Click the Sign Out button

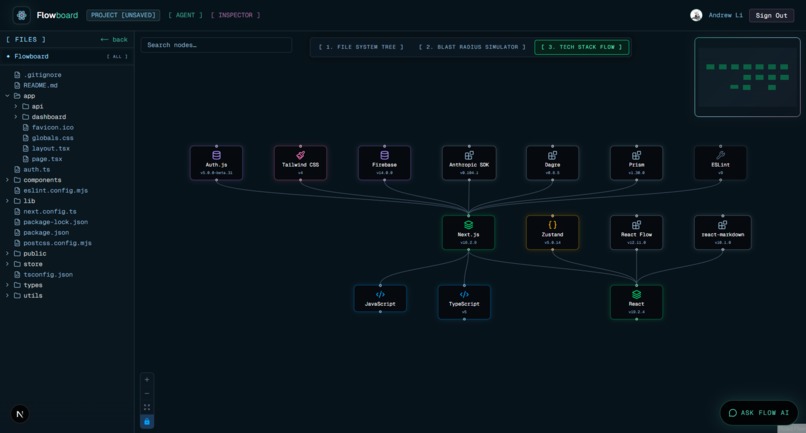point(771,15)
